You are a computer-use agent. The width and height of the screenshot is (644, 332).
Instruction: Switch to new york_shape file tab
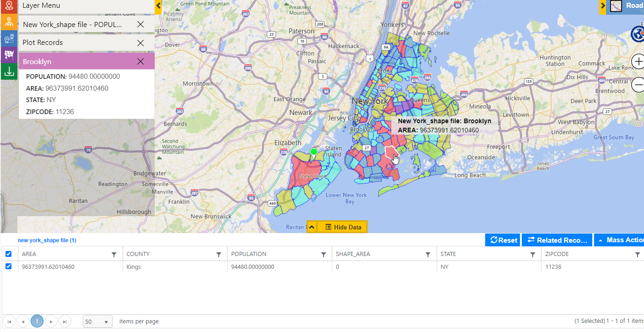click(x=47, y=240)
